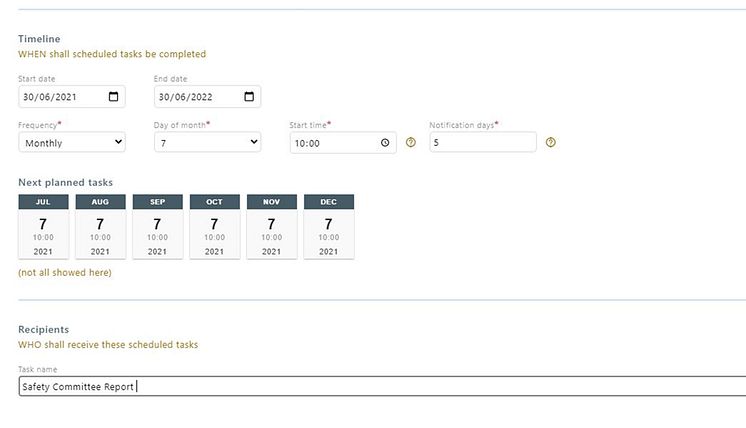This screenshot has height=428, width=746.
Task: Click the 'Start date' field label
Action: (x=37, y=79)
